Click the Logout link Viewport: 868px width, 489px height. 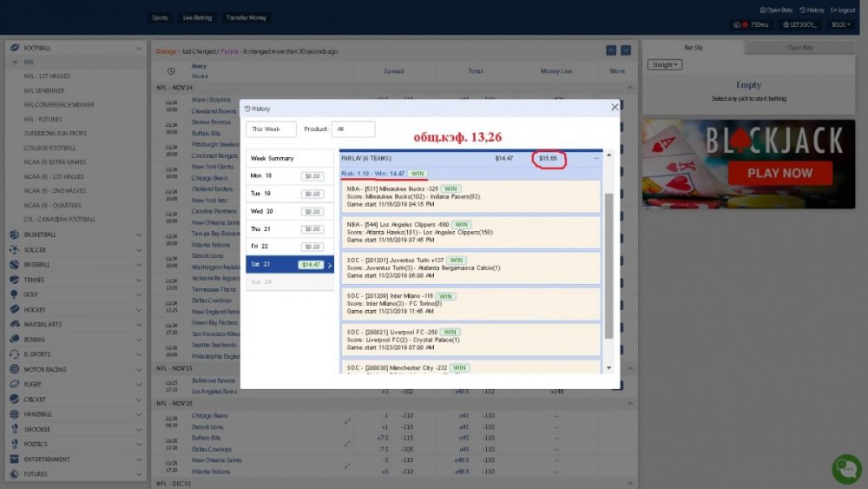tap(844, 10)
